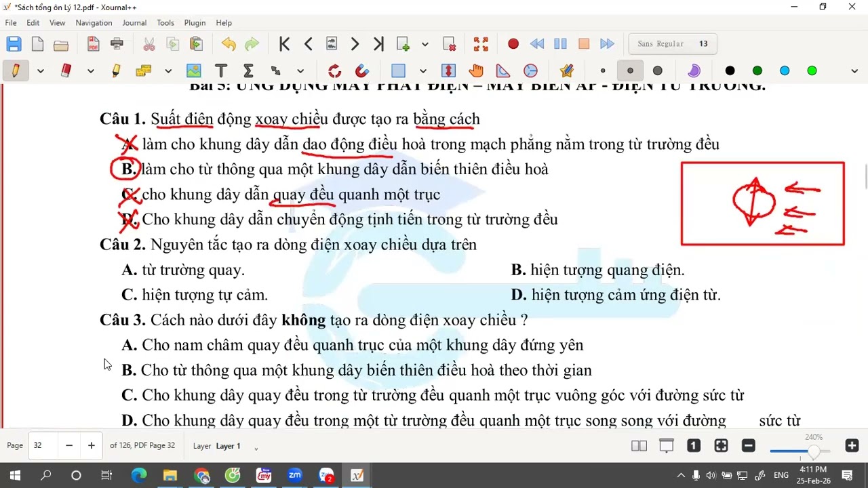Screen dimensions: 868x488
Task: Open the Journal menu
Action: pyautogui.click(x=134, y=22)
